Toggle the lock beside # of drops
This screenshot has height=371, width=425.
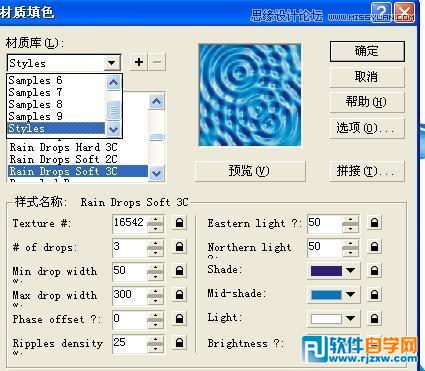(179, 247)
